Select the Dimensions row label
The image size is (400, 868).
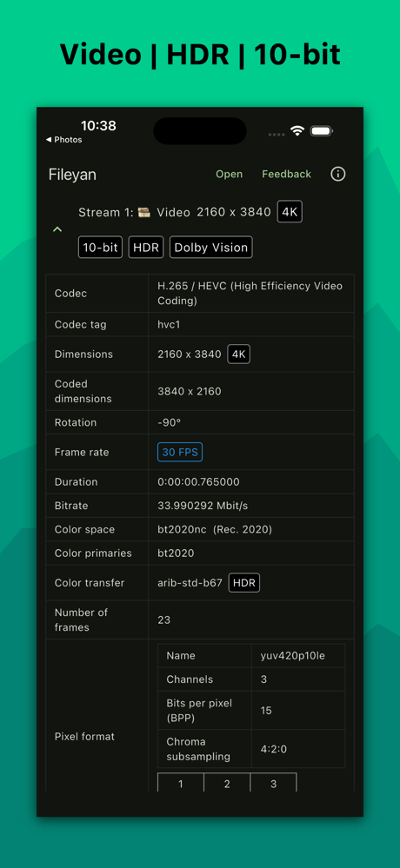83,354
